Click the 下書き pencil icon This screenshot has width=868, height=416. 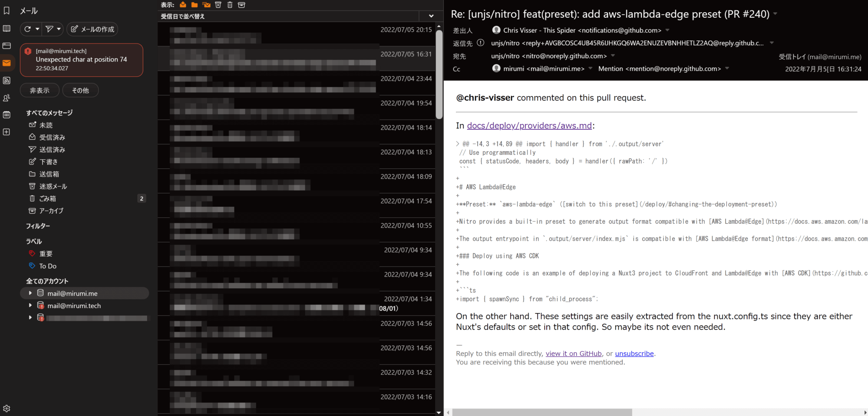click(x=32, y=161)
